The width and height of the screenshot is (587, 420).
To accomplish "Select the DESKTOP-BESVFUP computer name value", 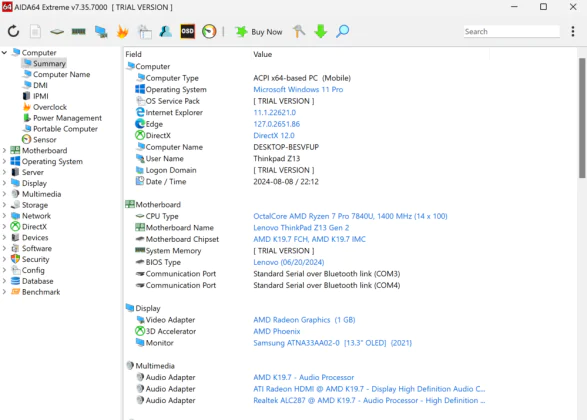I will [x=286, y=147].
